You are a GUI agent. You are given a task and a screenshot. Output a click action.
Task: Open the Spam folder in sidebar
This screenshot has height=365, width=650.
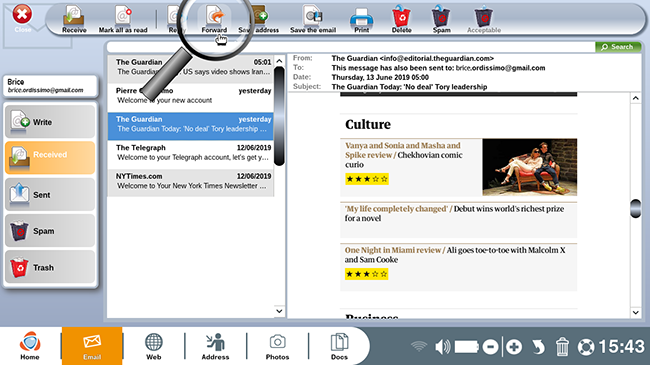click(x=50, y=231)
